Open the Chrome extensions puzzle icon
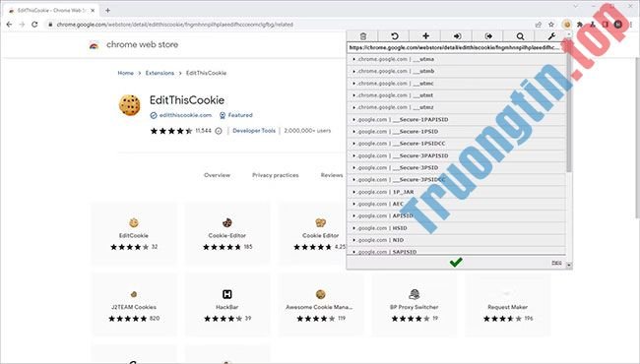The image size is (640, 364). point(580,25)
